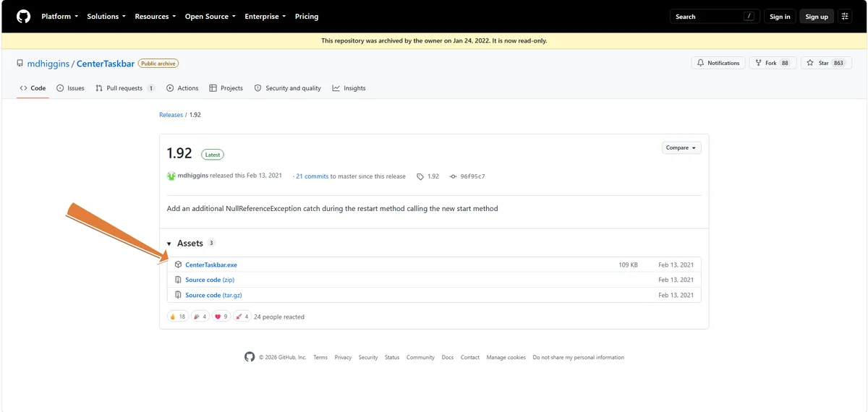Open the GitHub home logo in header
Screen dimensions: 868x412
coord(23,16)
